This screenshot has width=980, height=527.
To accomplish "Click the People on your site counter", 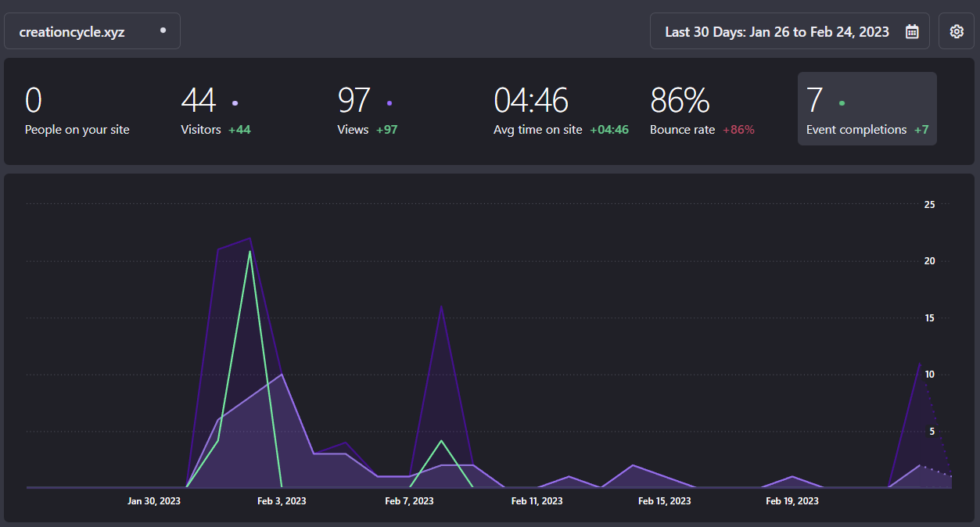I will pos(76,109).
